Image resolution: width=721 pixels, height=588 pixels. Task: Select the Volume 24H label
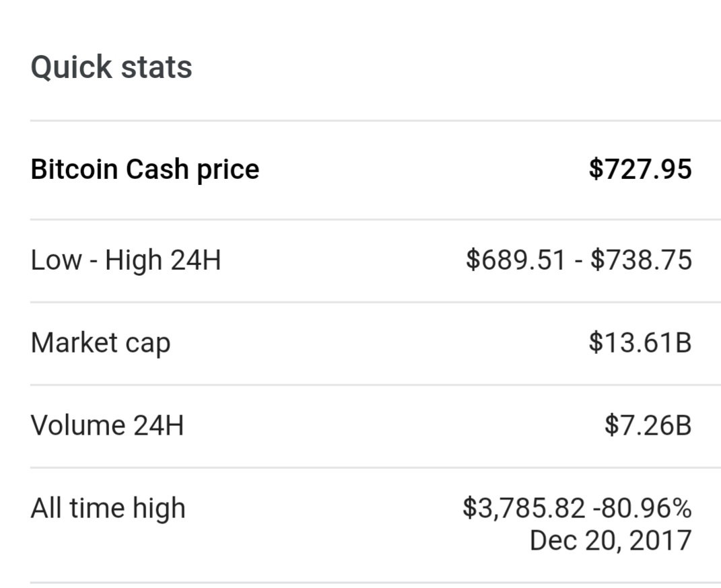[x=107, y=425]
